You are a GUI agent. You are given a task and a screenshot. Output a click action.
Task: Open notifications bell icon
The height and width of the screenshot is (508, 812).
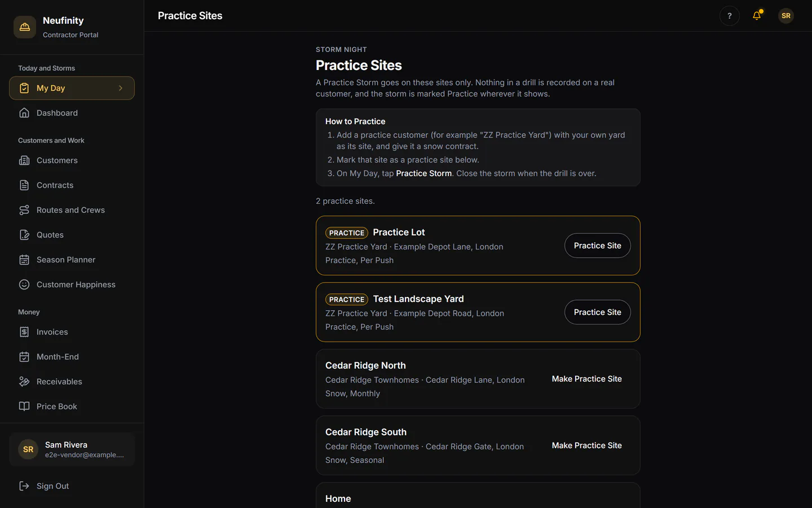pos(757,16)
